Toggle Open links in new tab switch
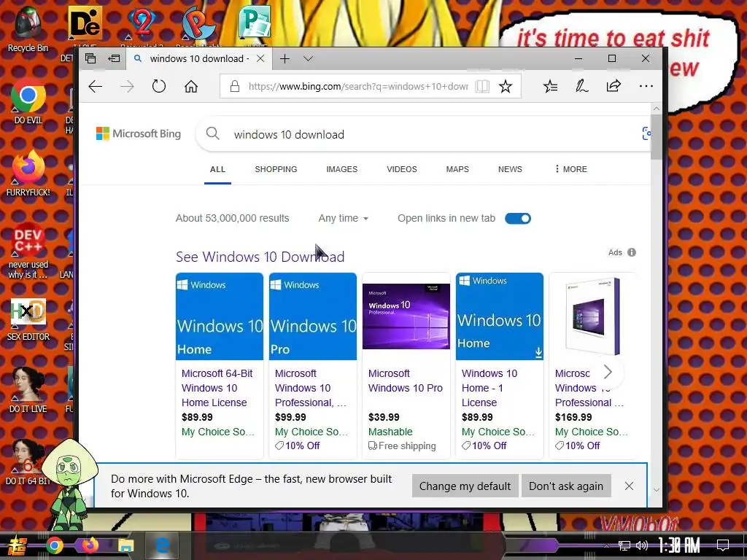The image size is (747, 560). tap(518, 219)
